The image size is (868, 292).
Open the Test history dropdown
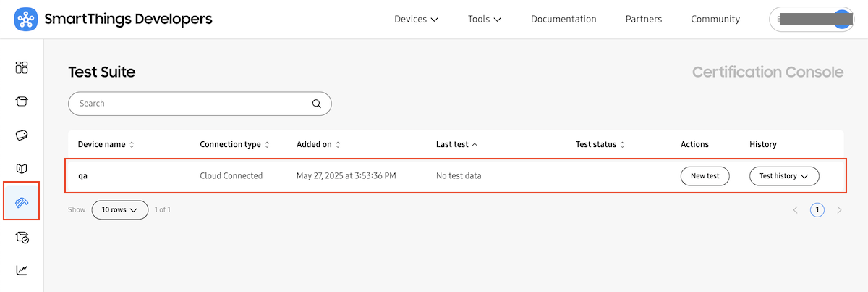pos(784,176)
